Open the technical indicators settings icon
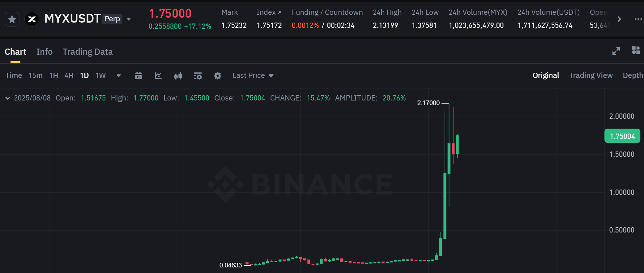 [x=198, y=76]
